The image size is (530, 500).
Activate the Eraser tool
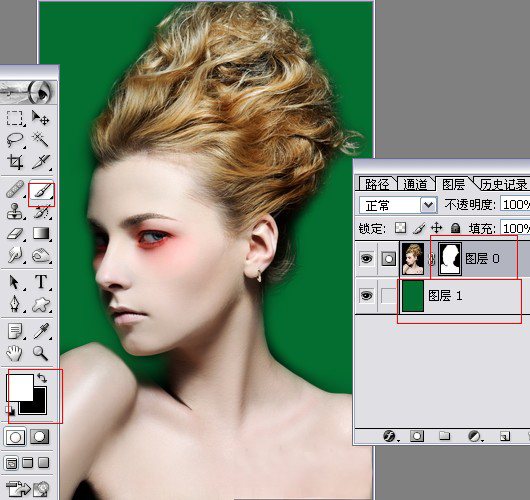coord(15,233)
